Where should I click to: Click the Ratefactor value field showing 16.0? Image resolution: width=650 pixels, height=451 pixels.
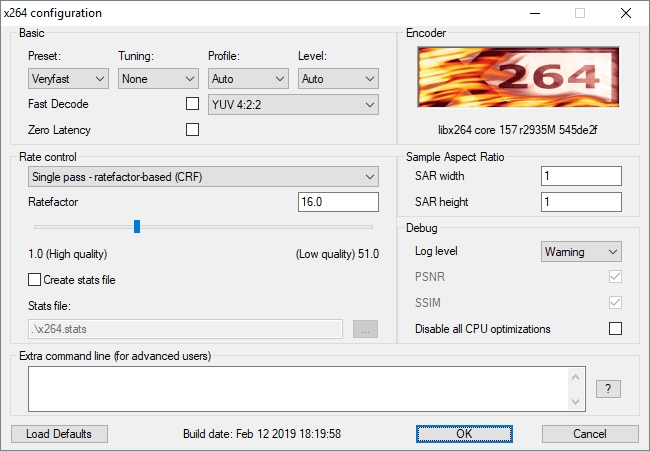(x=338, y=202)
